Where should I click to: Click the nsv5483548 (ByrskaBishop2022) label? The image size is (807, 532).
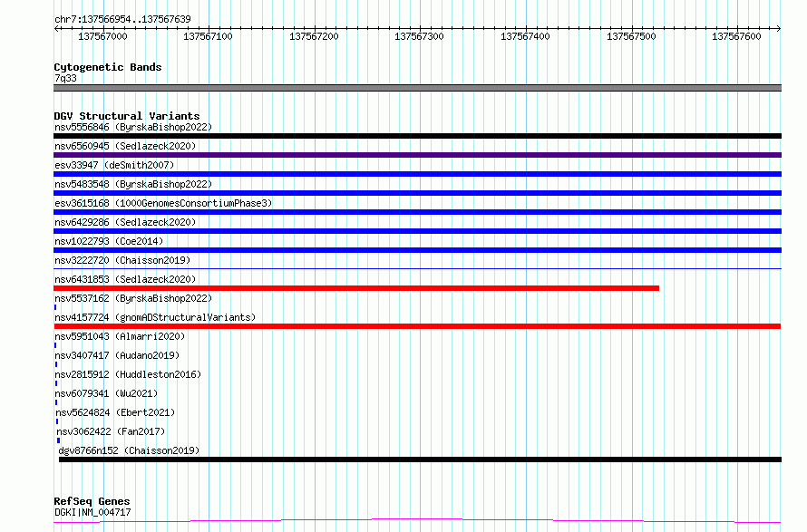tap(133, 184)
